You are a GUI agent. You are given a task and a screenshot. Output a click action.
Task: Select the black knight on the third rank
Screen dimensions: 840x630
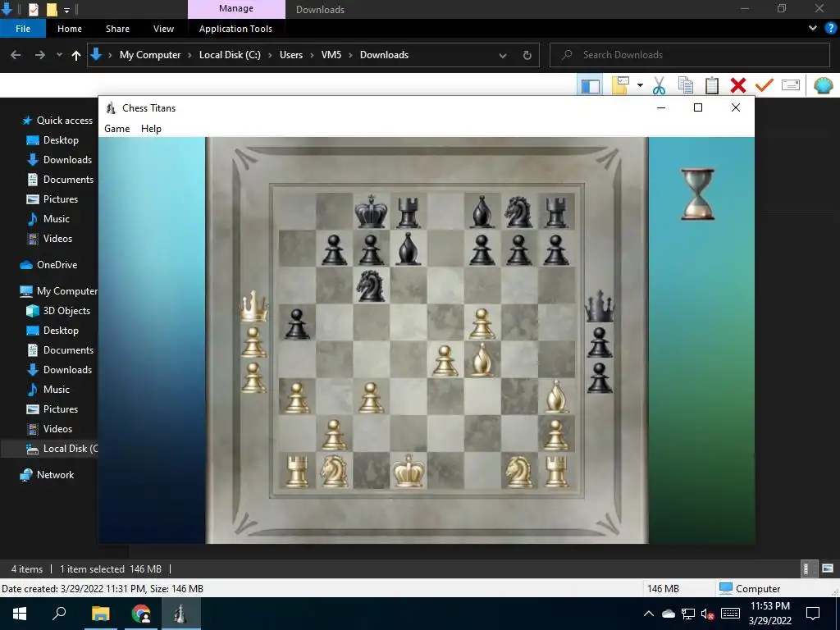click(x=371, y=285)
